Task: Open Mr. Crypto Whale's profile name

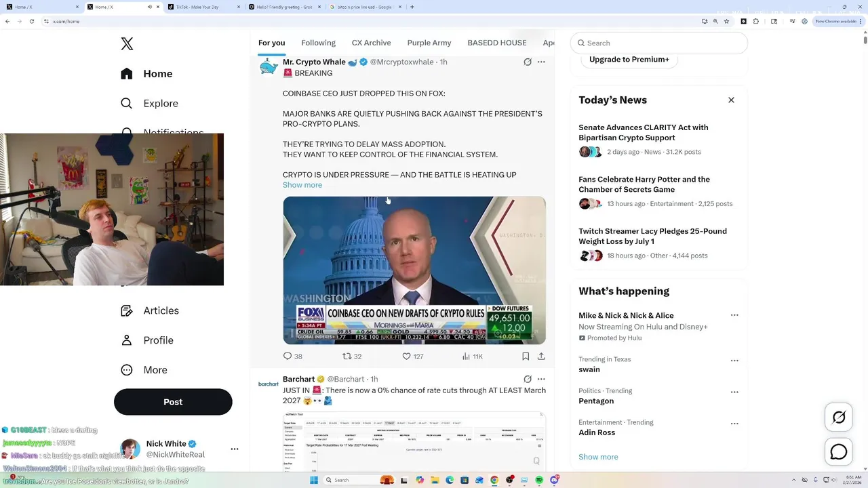Action: 314,62
